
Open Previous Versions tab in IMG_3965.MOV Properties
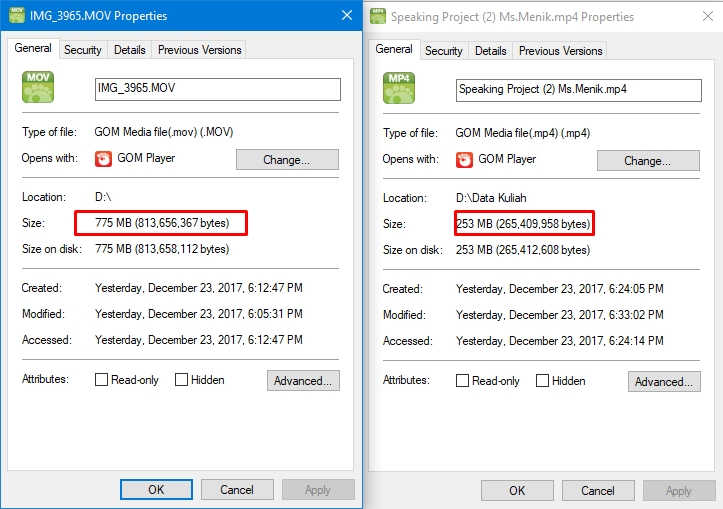[x=200, y=50]
